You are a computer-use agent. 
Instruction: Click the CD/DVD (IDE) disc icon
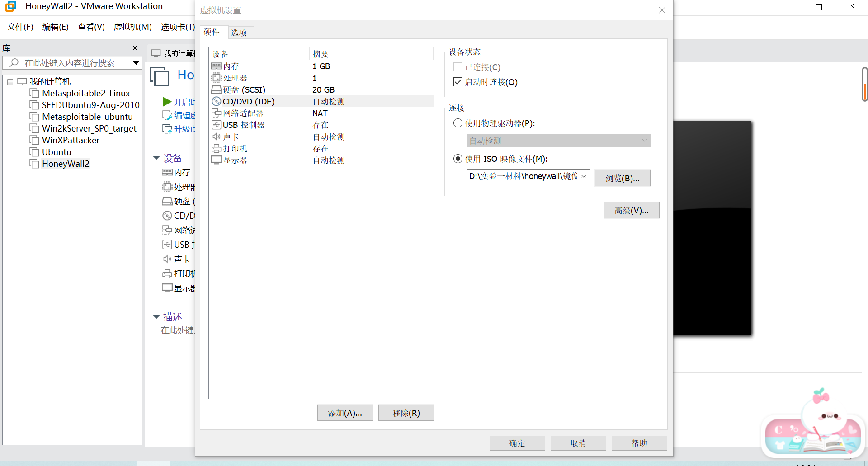tap(217, 102)
